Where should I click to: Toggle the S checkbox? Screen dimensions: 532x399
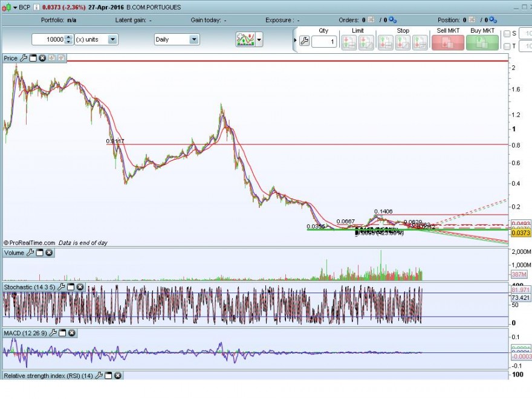507,34
